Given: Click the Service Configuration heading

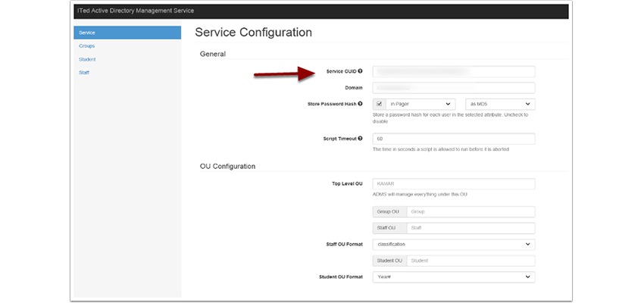Looking at the screenshot, I should (x=253, y=33).
